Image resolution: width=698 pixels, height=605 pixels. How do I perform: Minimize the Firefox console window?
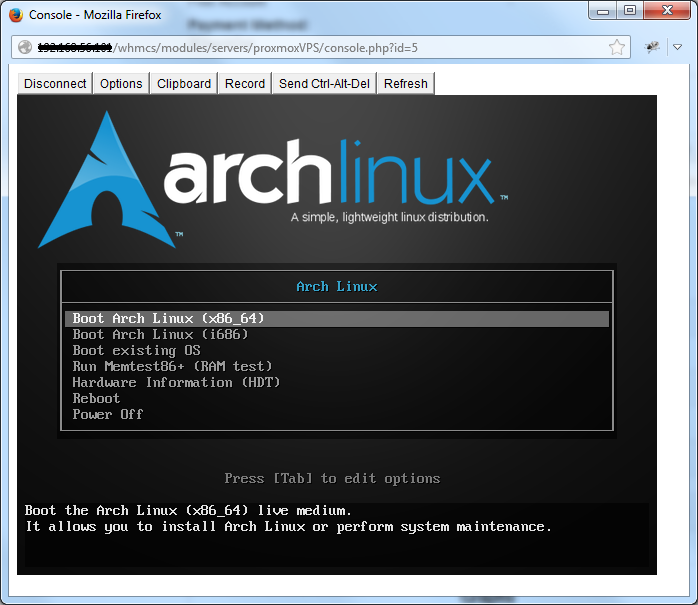pos(603,10)
